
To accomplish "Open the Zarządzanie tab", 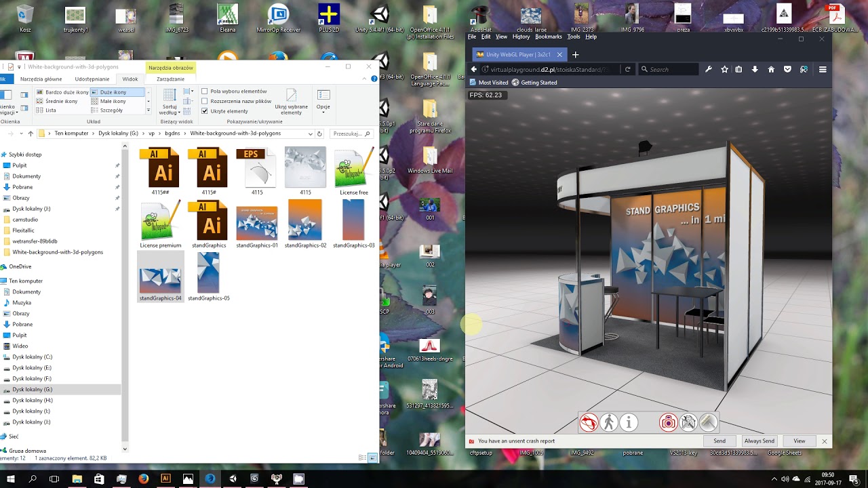I will (170, 79).
